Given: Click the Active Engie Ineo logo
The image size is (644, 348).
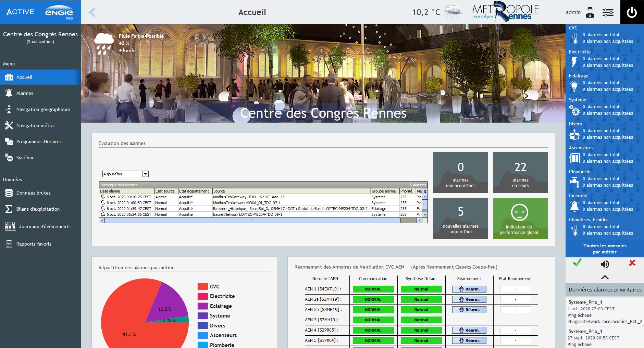Looking at the screenshot, I should (x=40, y=12).
